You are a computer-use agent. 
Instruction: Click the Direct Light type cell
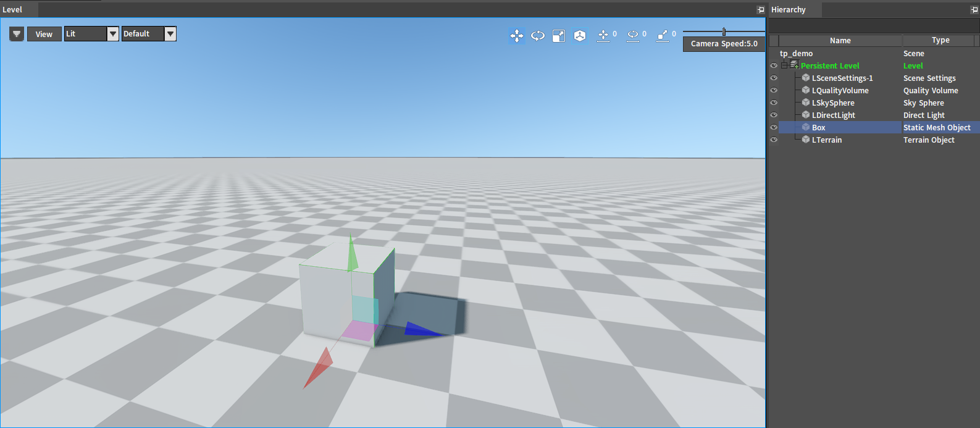click(924, 115)
